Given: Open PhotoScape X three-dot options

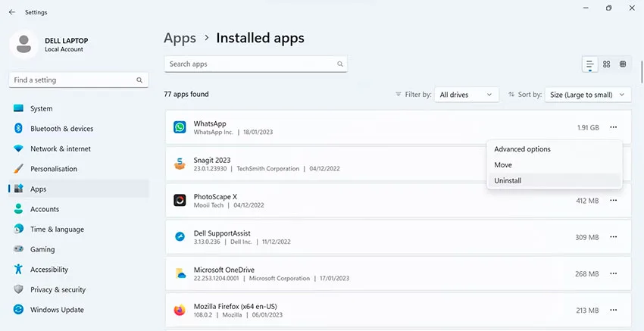Looking at the screenshot, I should tap(613, 201).
